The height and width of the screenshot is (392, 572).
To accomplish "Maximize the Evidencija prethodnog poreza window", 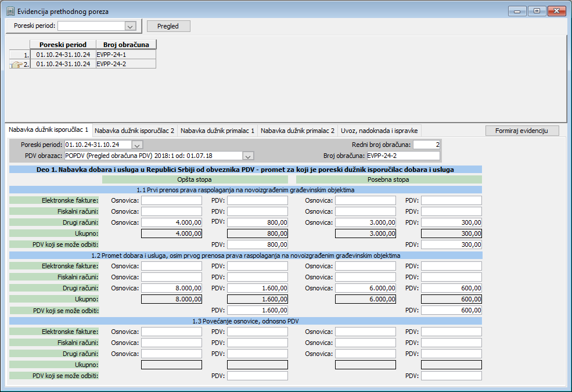I will click(537, 11).
